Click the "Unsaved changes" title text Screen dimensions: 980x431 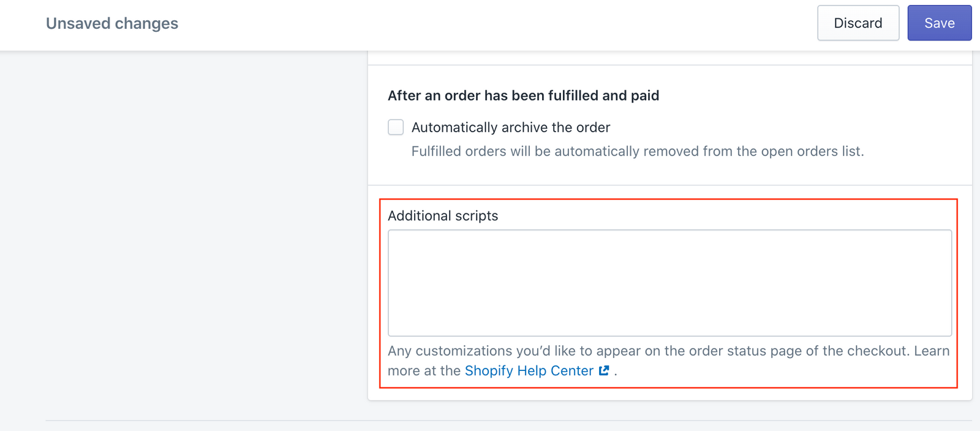[112, 23]
